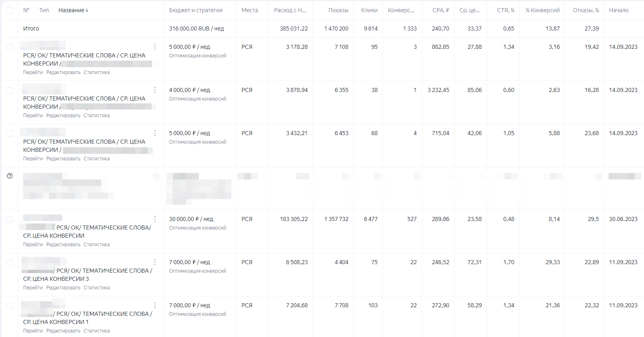Click Редактировать for the 4 000 ₽ campaign
This screenshot has height=337, width=644.
(63, 116)
